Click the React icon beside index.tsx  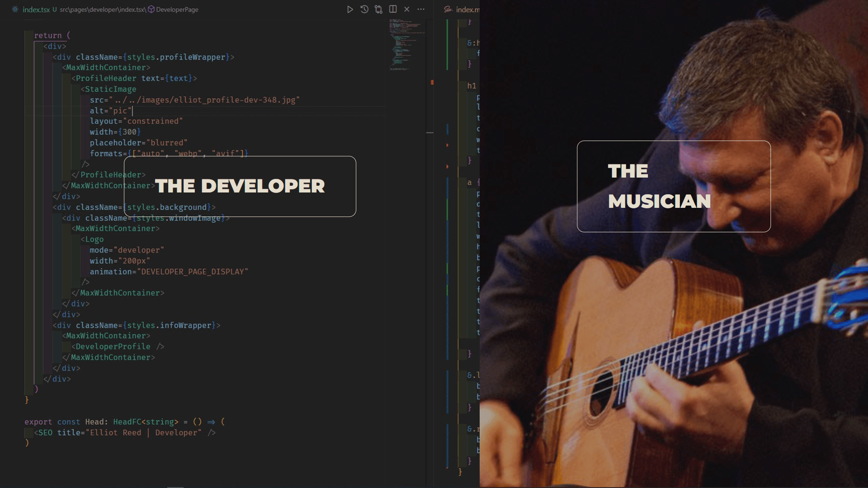click(15, 9)
